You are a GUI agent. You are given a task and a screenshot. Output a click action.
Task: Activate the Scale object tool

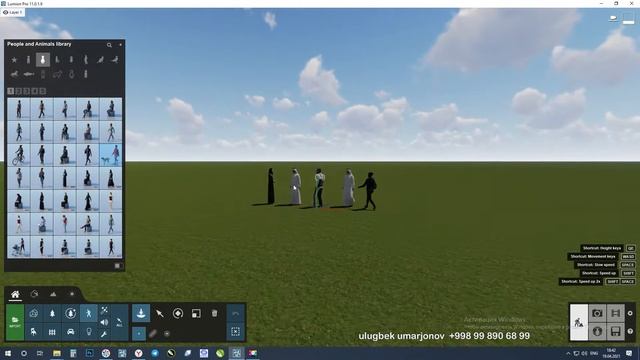(196, 313)
